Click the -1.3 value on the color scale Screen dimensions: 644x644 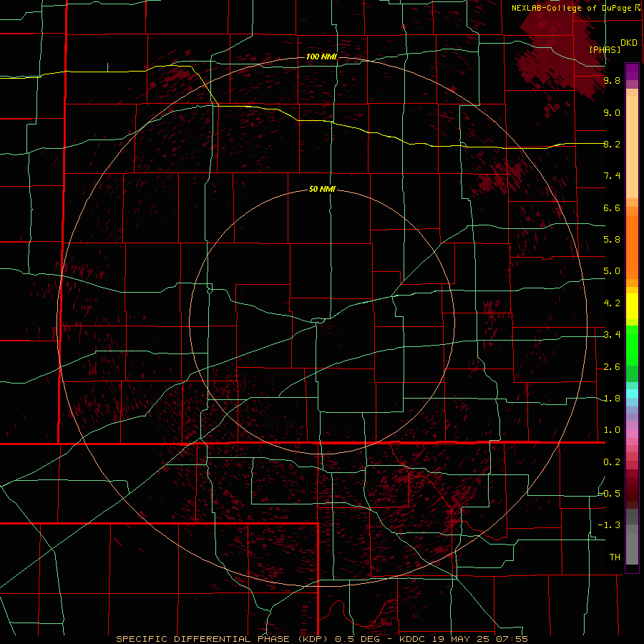(609, 525)
